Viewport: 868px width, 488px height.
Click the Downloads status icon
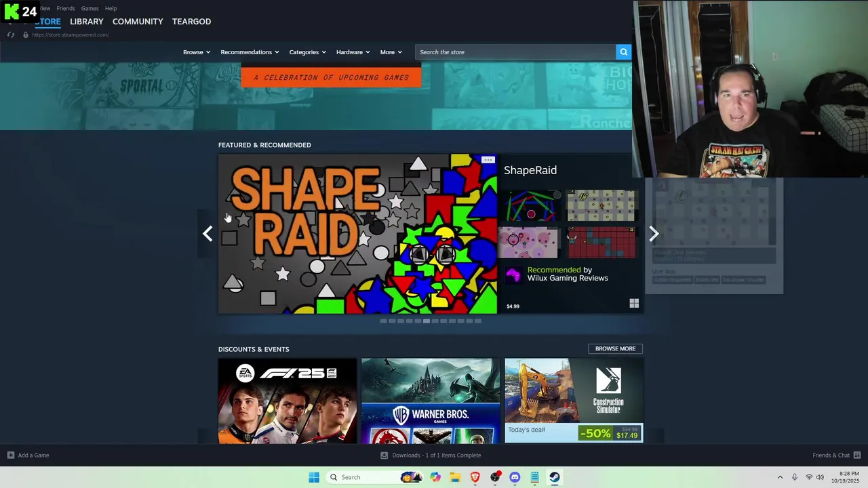click(384, 455)
